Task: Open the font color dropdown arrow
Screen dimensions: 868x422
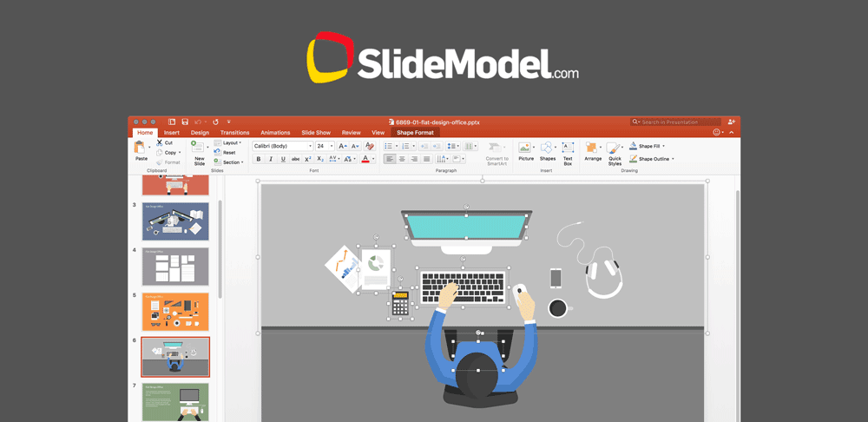Action: 373,159
